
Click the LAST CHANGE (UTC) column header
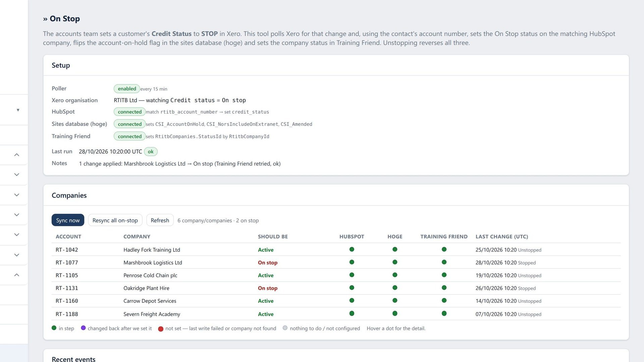tap(502, 236)
